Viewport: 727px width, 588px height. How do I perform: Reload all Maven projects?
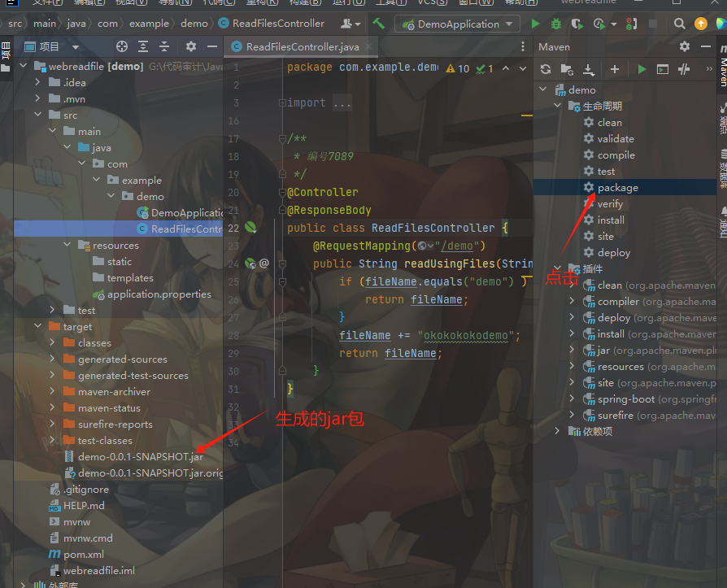(546, 69)
